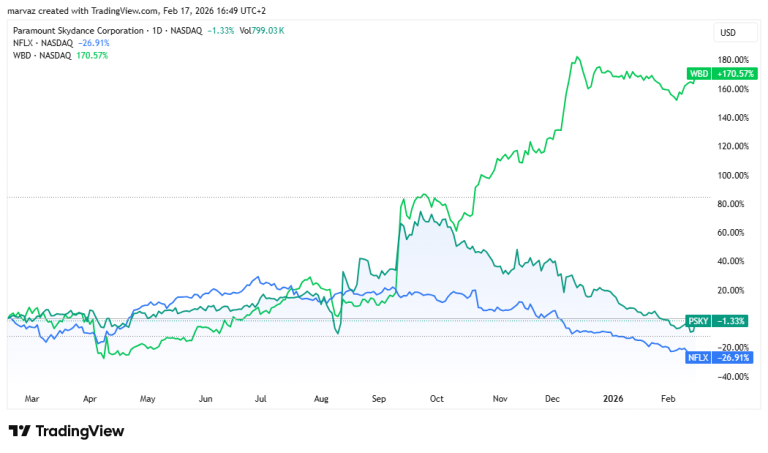Select the NFLX · NASDAQ legend row
The width and height of the screenshot is (768, 453).
(61, 43)
